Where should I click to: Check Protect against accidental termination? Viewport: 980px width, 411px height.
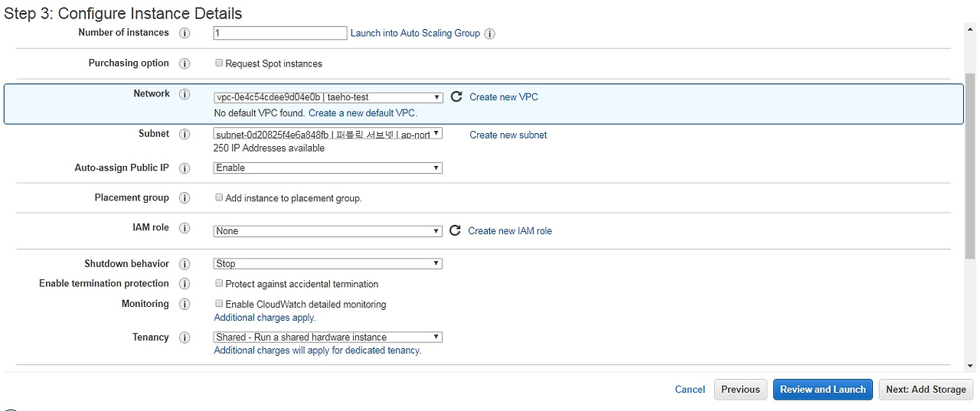[x=219, y=283]
